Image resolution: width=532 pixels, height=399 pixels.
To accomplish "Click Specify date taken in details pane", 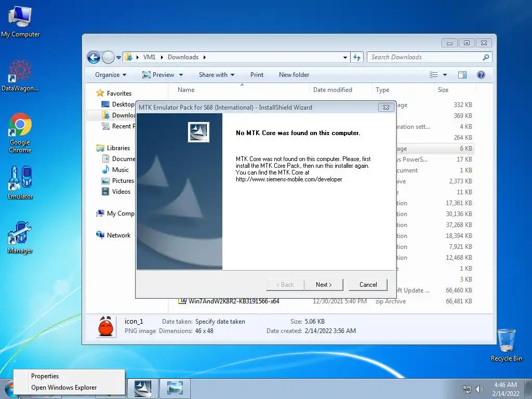I will point(220,322).
